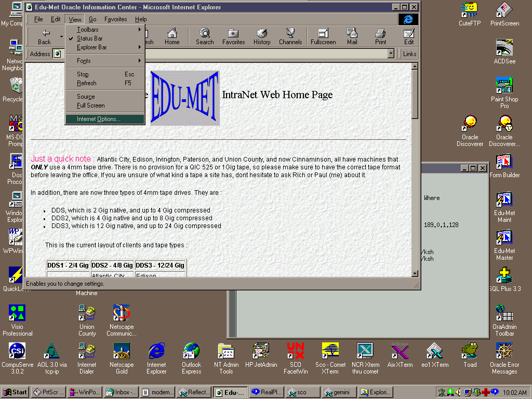Open Outlook Express desktop shortcut
Image resolution: width=532 pixels, height=399 pixels.
[x=191, y=358]
